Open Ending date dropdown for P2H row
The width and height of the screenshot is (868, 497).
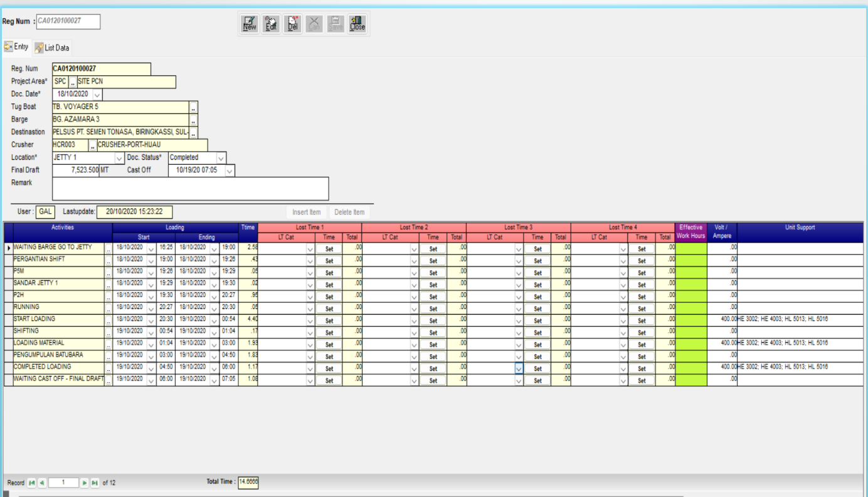215,296
